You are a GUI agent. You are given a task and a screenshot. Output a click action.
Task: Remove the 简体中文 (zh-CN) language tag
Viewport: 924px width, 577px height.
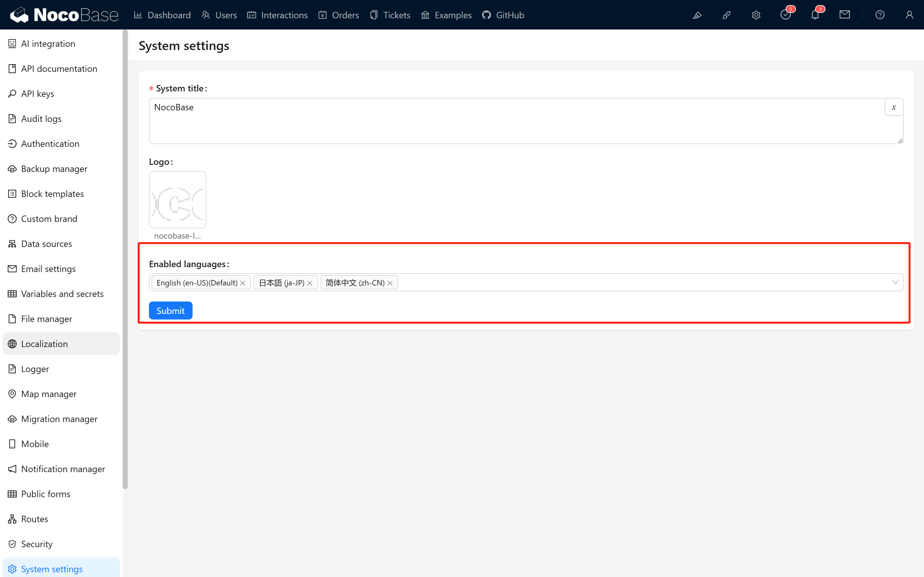pos(390,283)
